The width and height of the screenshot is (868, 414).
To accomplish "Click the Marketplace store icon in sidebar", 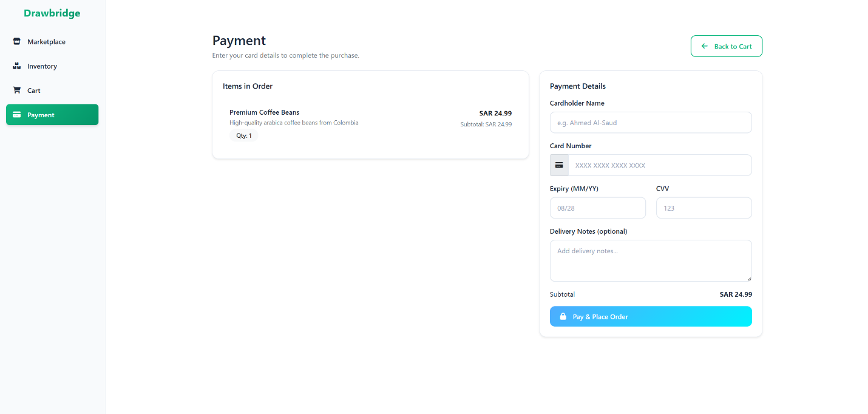I will point(17,42).
